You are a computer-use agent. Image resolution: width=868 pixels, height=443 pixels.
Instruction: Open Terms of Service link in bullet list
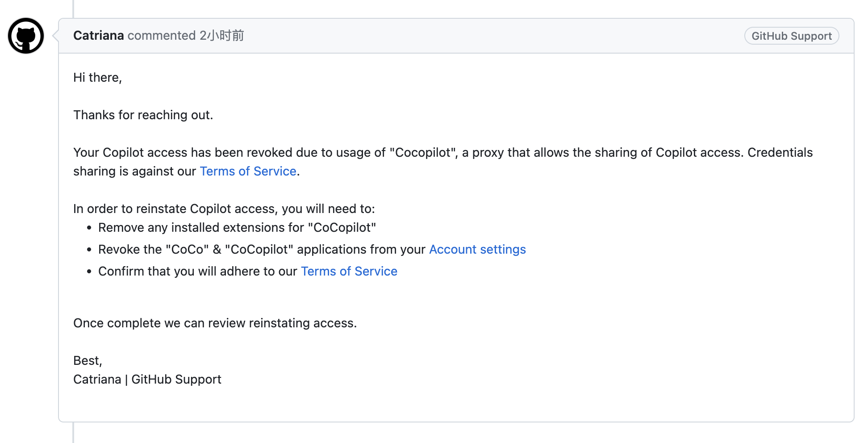pyautogui.click(x=349, y=271)
